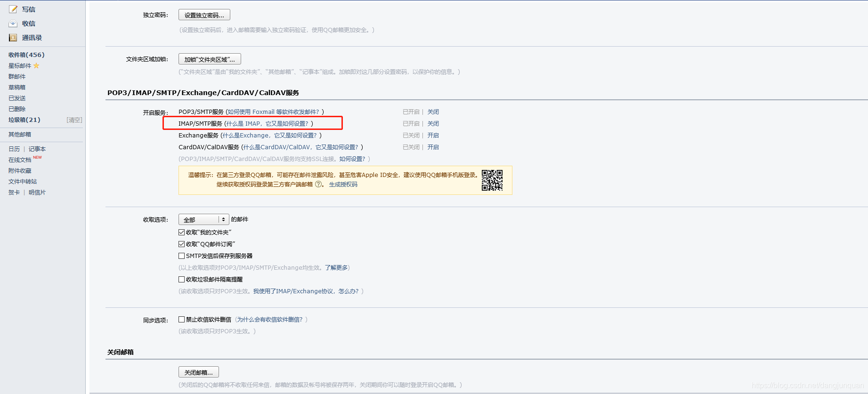Open 贺卡 greeting cards link
The image size is (868, 394).
pos(14,193)
